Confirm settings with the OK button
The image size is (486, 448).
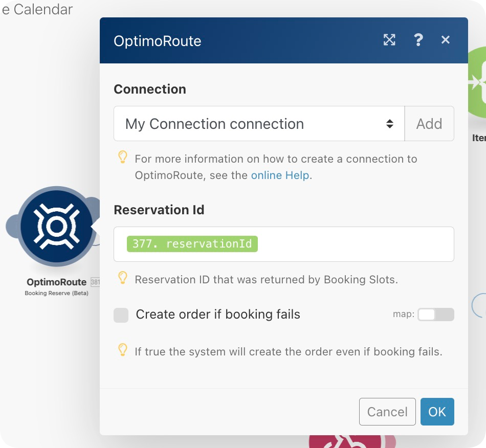tap(437, 412)
